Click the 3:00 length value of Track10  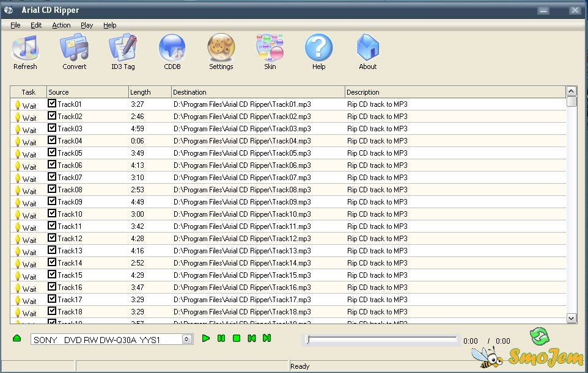[138, 214]
